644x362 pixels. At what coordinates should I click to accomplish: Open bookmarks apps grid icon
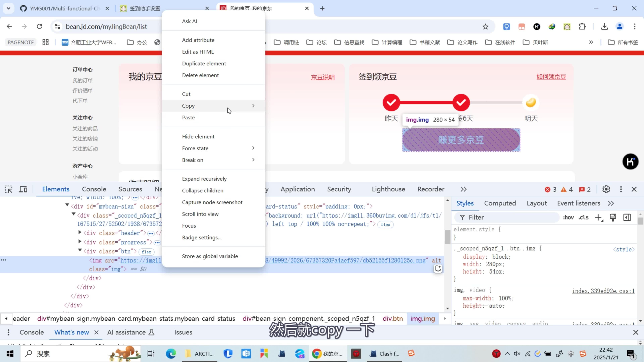(45, 42)
